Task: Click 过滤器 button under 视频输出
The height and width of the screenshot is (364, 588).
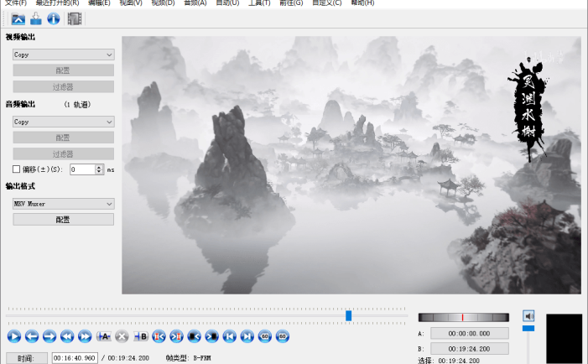Action: [64, 87]
